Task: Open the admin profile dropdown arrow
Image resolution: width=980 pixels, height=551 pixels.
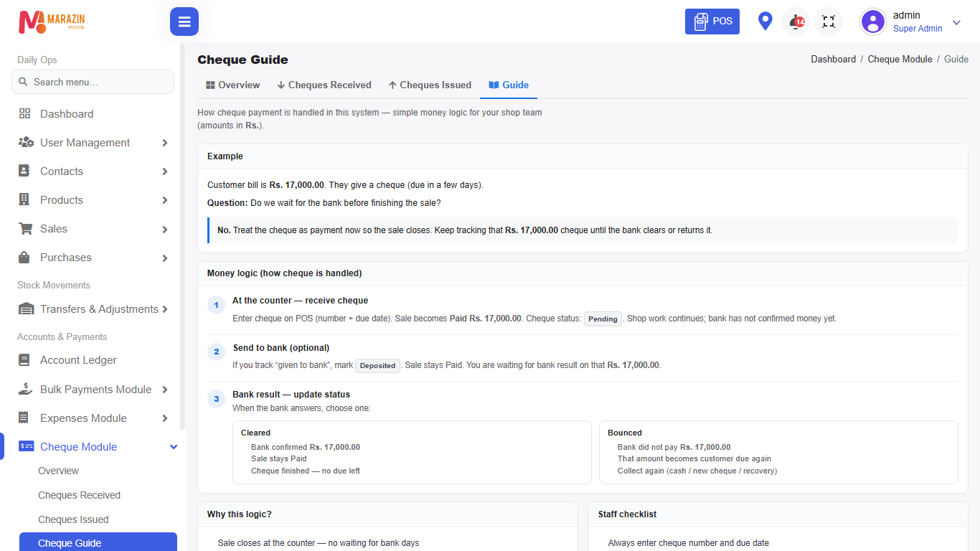Action: 956,22
